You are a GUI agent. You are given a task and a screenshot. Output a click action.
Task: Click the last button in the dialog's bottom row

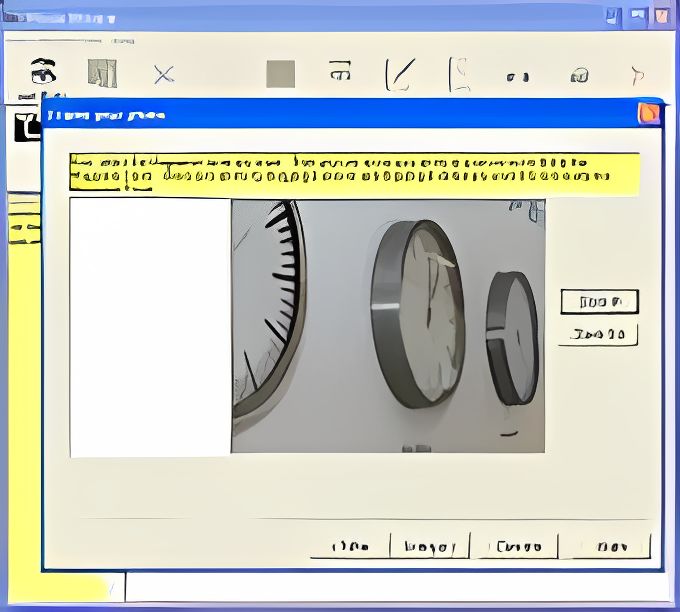point(605,546)
